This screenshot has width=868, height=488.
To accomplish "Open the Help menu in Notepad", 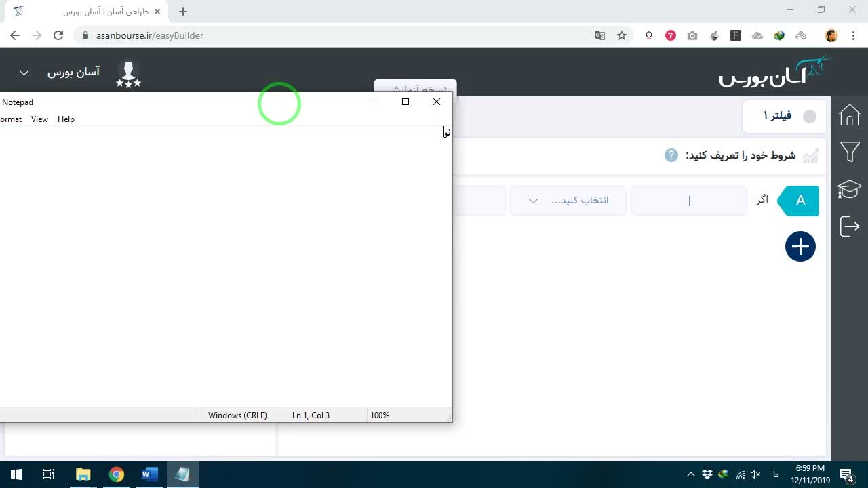I will coord(66,119).
